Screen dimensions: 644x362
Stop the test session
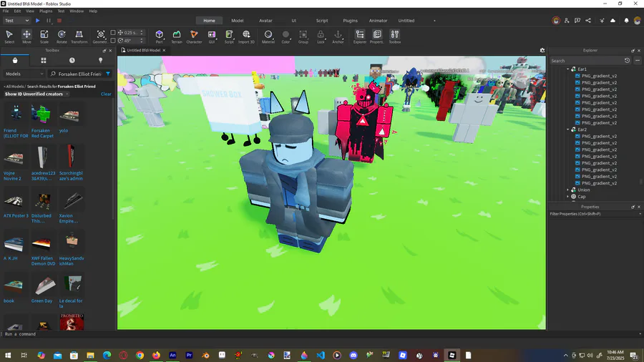pyautogui.click(x=59, y=21)
